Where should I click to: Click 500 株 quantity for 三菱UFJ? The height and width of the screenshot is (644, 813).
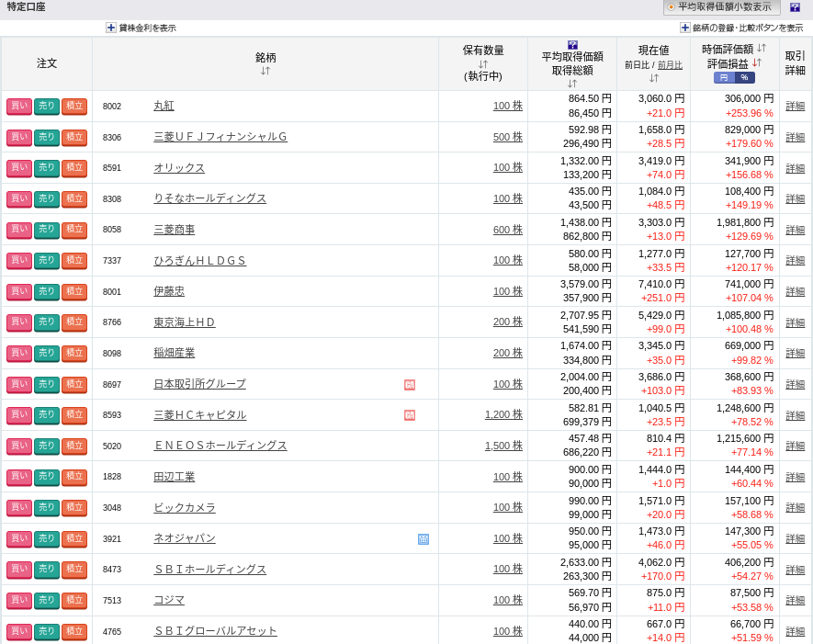[508, 137]
